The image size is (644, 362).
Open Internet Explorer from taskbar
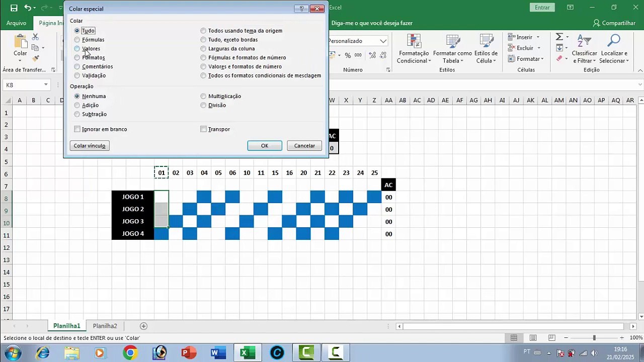tap(43, 353)
